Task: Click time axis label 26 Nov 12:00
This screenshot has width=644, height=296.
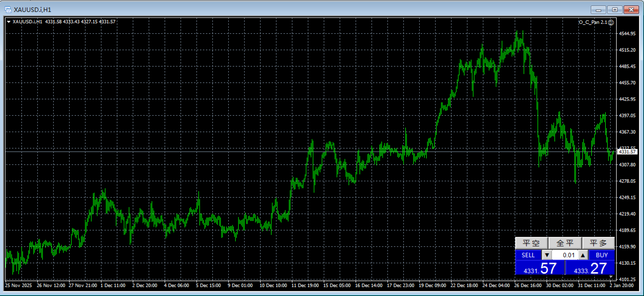Action: [x=51, y=286]
